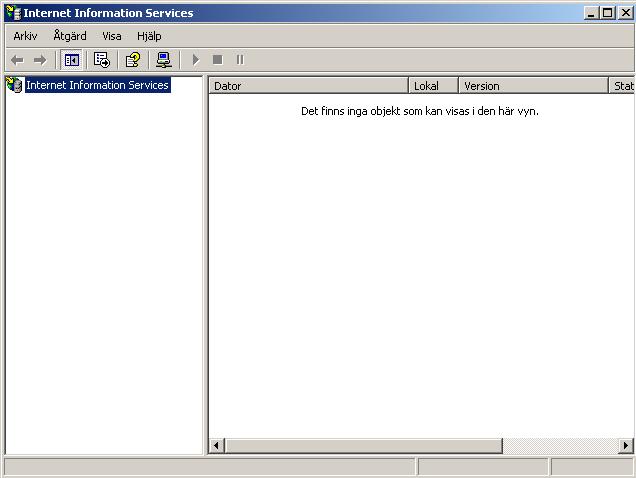Click the IIS server icon in the tree

[x=14, y=85]
